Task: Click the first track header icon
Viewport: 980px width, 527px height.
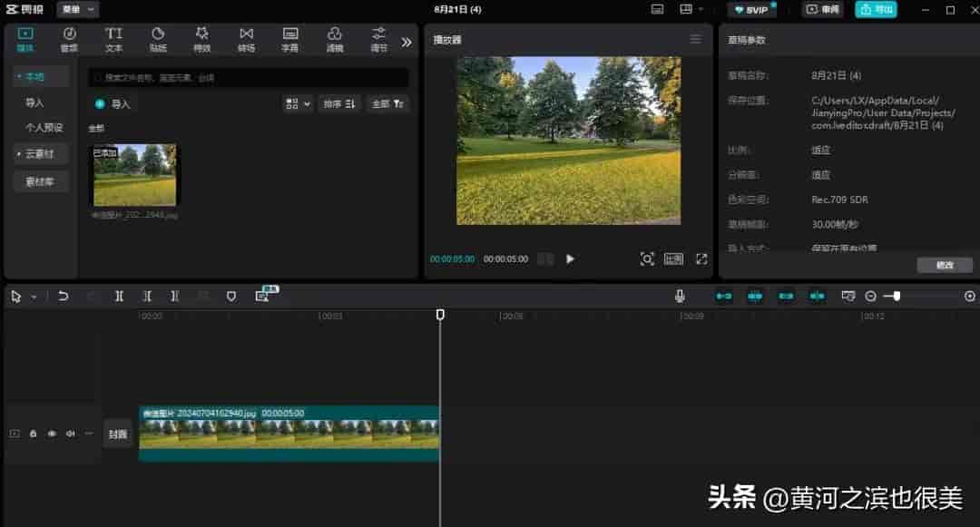Action: 15,434
